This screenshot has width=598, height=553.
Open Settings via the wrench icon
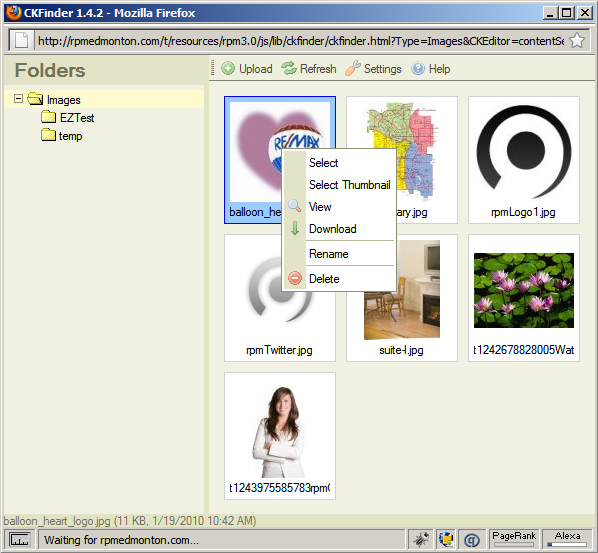[353, 68]
